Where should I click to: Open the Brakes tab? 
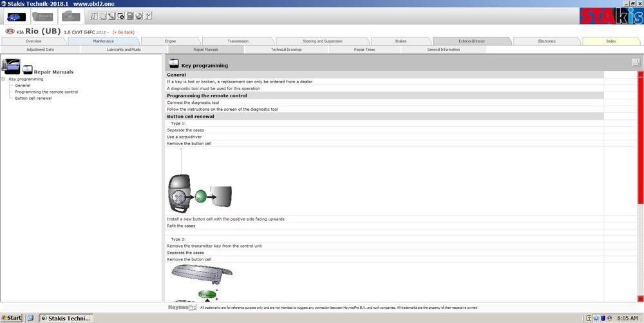click(401, 41)
